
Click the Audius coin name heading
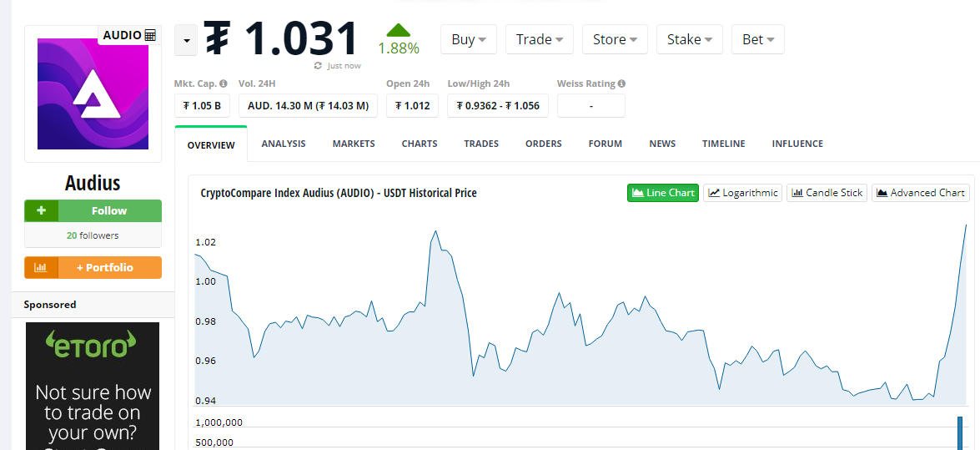pyautogui.click(x=93, y=183)
